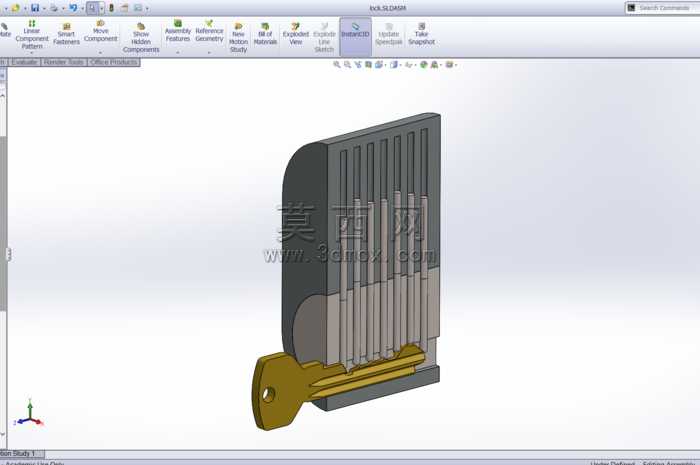Open Reference Geometry tool
This screenshot has height=465, width=700.
pos(209,31)
